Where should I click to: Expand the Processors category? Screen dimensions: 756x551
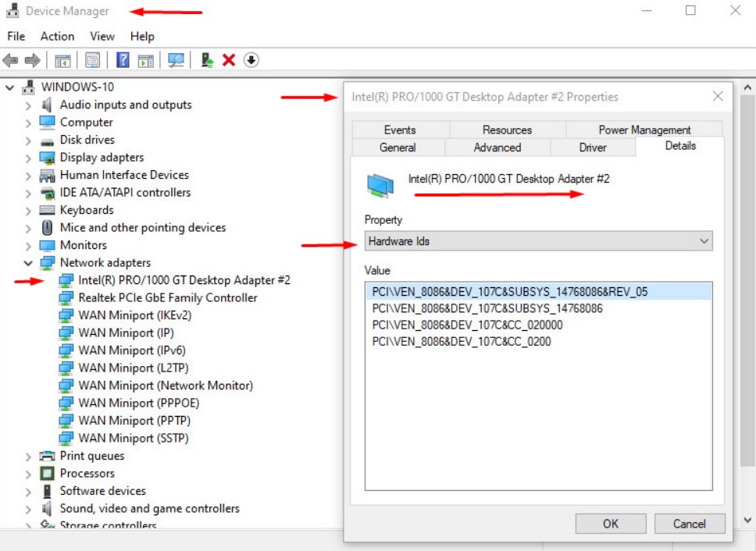28,474
